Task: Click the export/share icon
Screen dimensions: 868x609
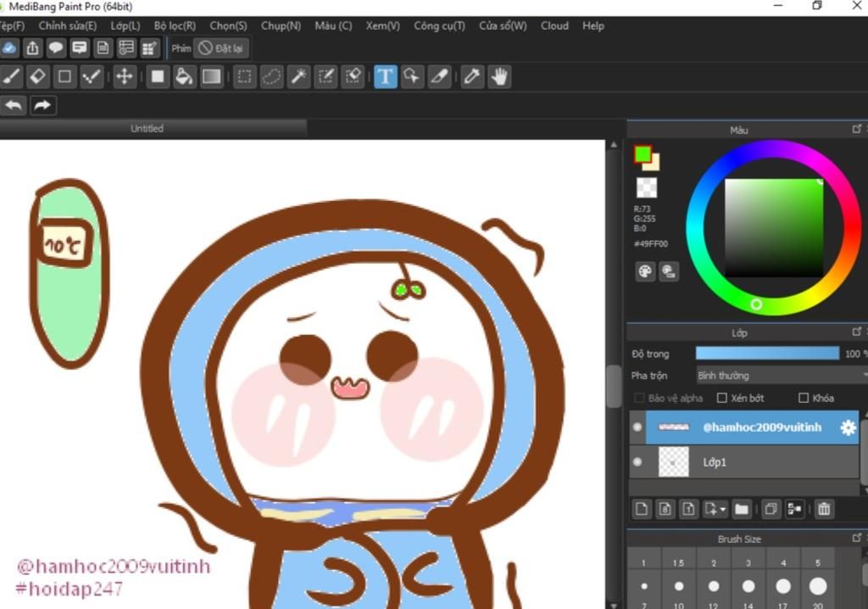Action: 33,48
